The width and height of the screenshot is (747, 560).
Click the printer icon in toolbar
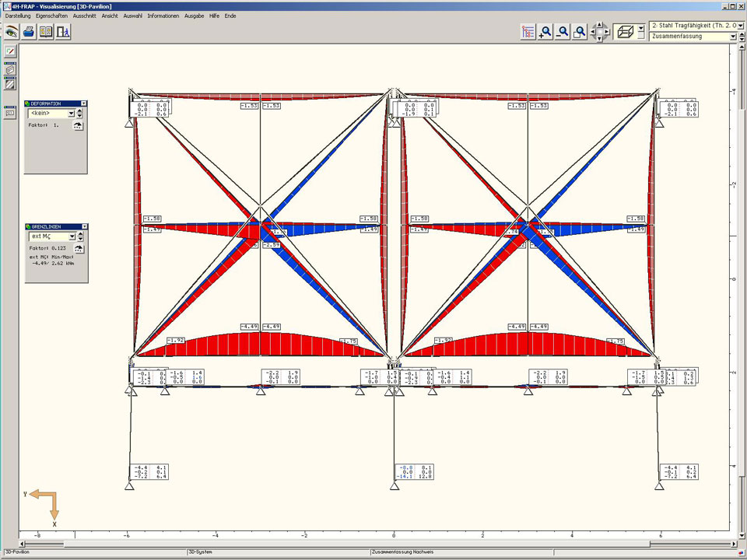29,32
